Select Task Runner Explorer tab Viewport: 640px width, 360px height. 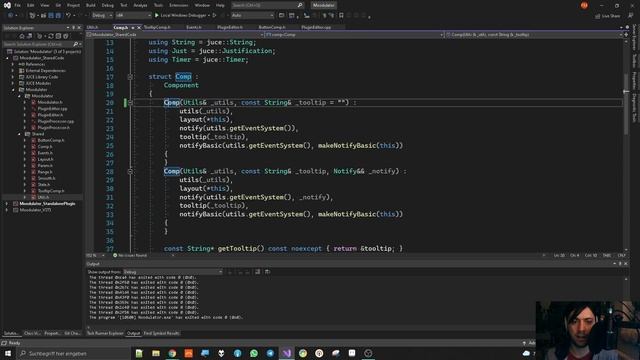point(105,333)
